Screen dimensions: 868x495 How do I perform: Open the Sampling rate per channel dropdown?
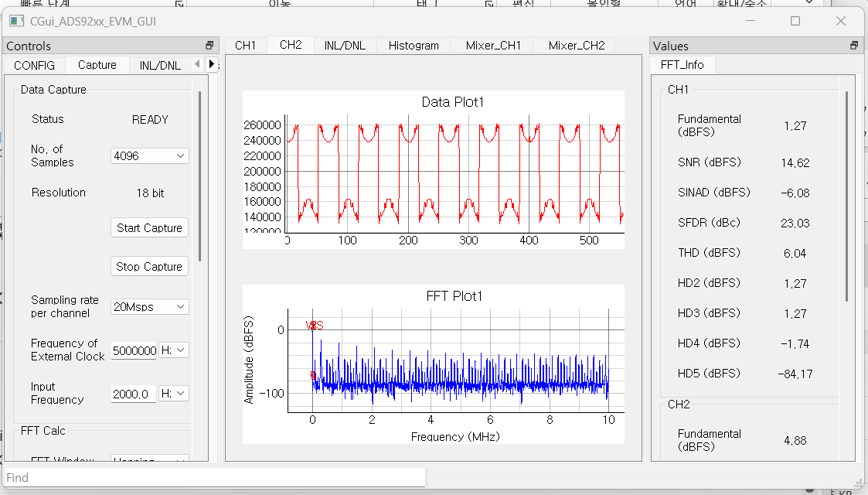click(149, 307)
